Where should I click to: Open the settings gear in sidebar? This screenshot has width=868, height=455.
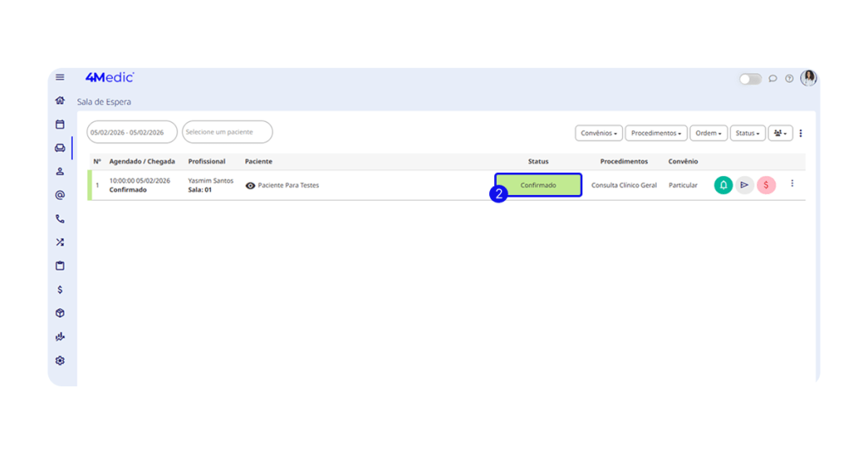[x=60, y=360]
